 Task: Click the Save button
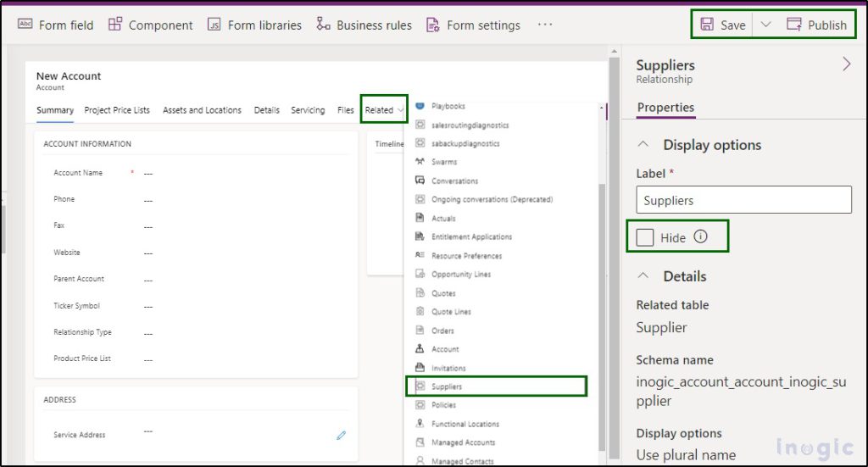tap(723, 25)
